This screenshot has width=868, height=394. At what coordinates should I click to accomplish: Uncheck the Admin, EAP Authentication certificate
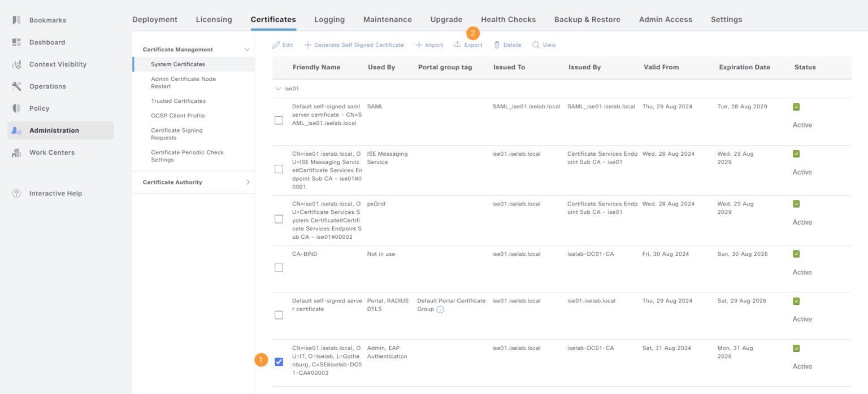[x=279, y=362]
